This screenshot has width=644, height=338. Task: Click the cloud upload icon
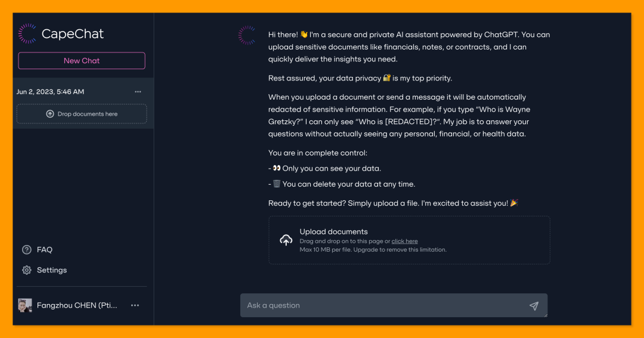(x=286, y=240)
